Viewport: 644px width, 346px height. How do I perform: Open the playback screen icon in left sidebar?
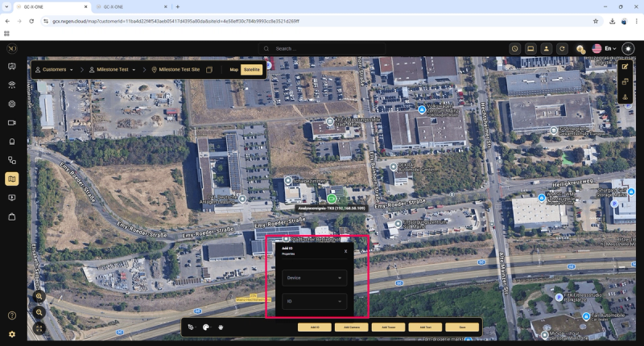(x=12, y=198)
